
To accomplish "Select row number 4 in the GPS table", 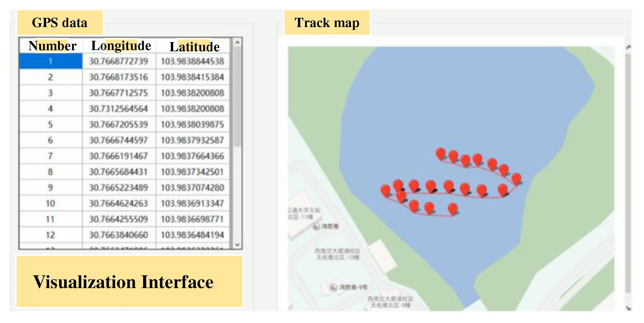I will tap(50, 109).
